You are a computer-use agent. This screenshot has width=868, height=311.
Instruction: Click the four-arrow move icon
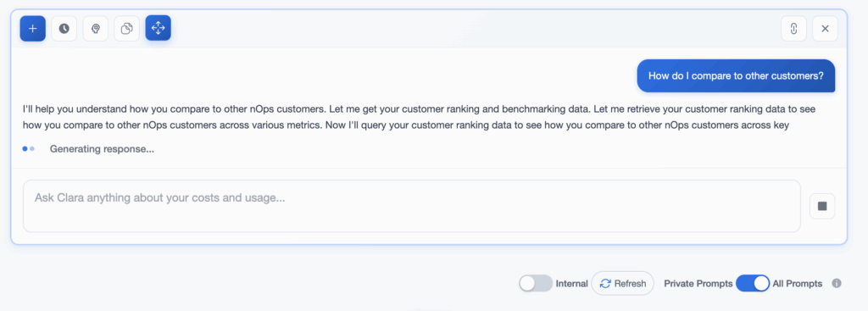159,28
